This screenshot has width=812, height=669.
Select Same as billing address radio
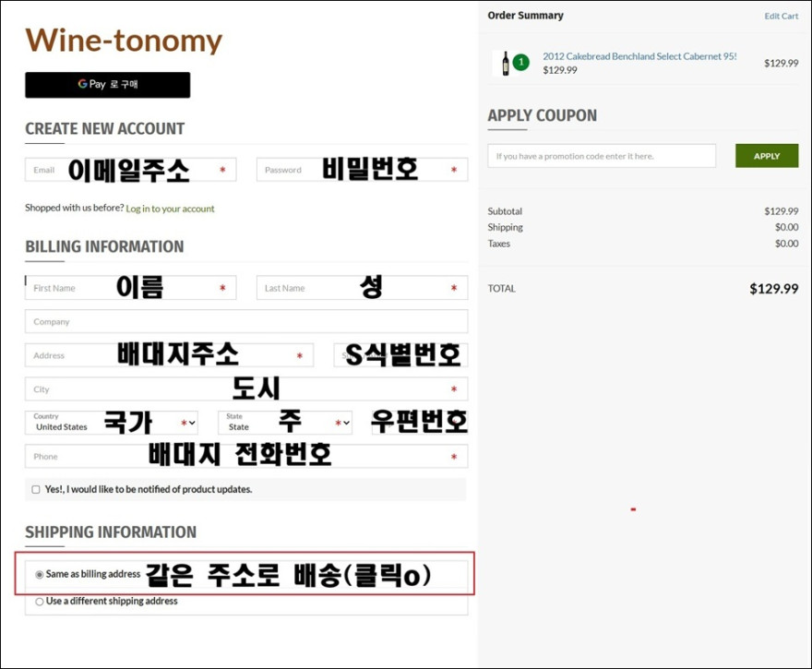40,574
